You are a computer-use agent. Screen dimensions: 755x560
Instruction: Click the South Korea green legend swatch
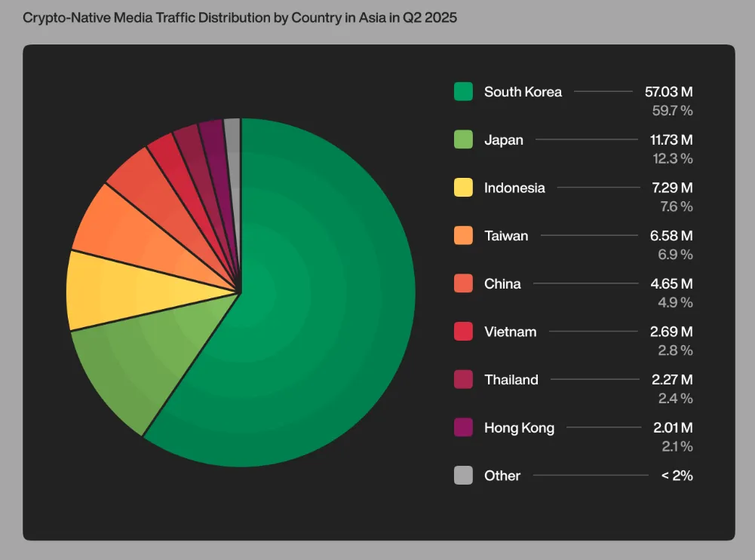pyautogui.click(x=463, y=92)
